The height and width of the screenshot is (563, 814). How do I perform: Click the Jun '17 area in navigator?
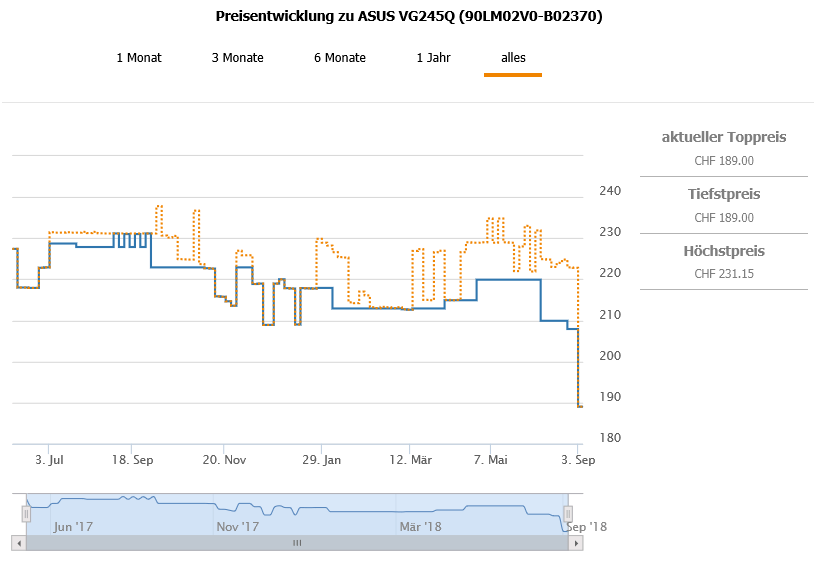click(x=74, y=526)
